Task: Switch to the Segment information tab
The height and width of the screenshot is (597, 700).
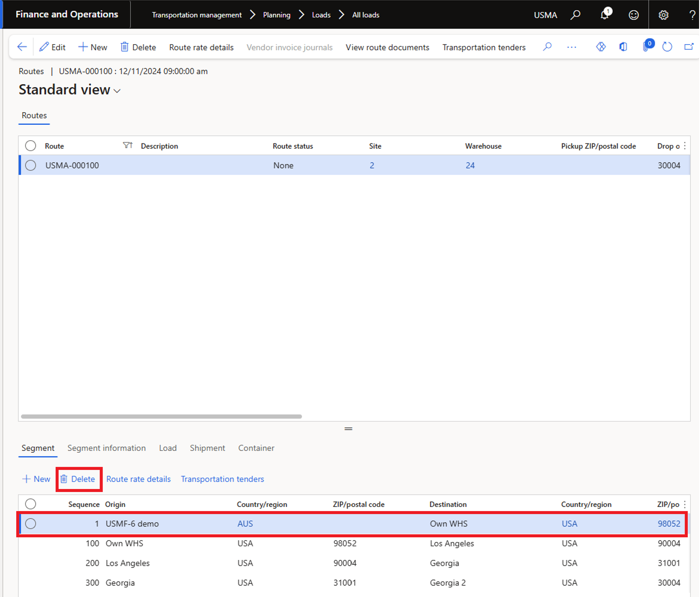Action: coord(107,448)
